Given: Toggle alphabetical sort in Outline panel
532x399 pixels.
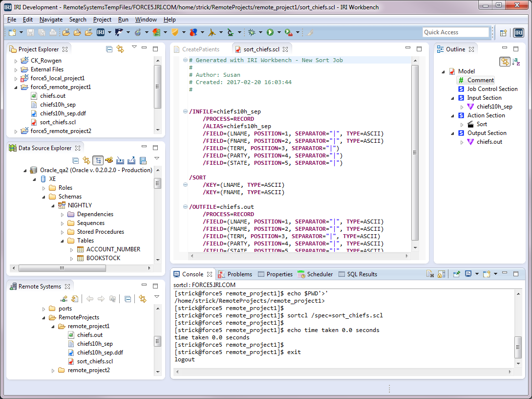Looking at the screenshot, I should tap(516, 62).
